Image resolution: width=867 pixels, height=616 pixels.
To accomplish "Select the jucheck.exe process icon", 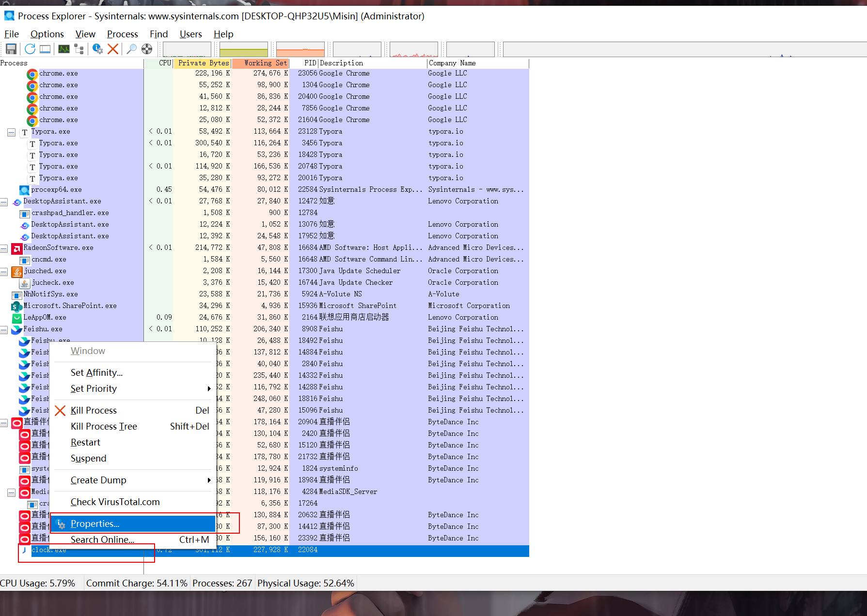I will [x=25, y=283].
